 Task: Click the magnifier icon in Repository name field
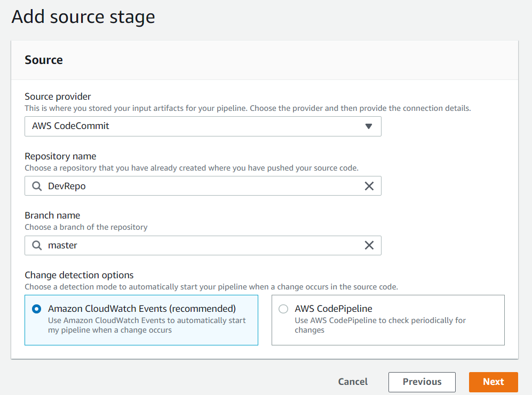(x=36, y=186)
